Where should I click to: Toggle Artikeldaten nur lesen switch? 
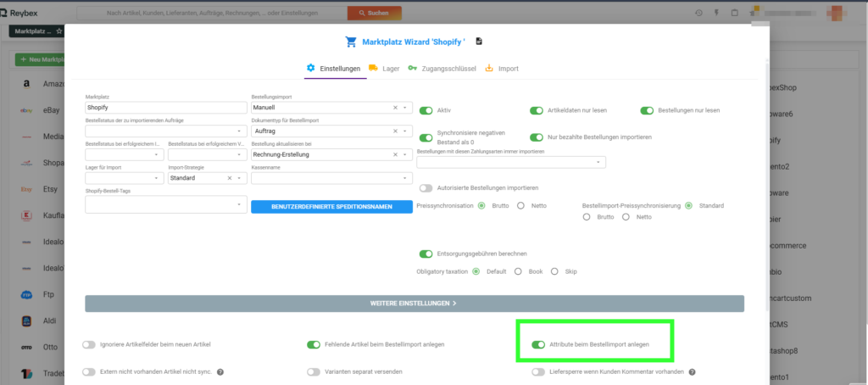click(x=537, y=111)
